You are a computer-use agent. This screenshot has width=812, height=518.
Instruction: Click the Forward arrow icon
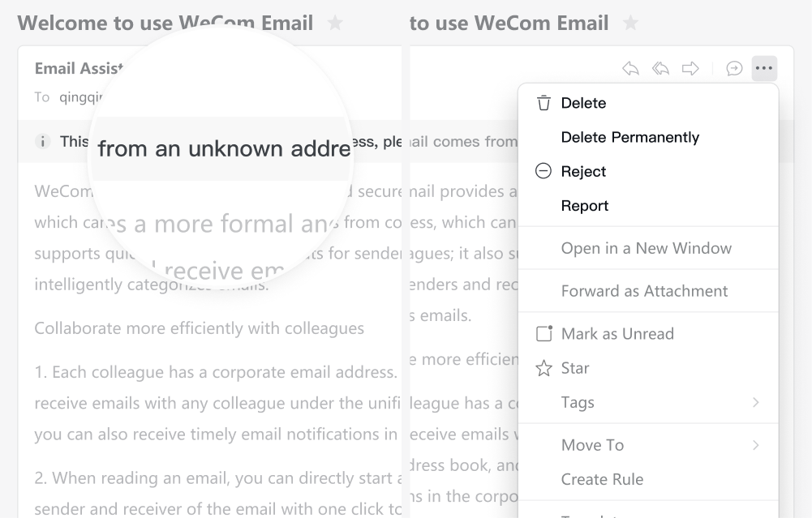690,68
